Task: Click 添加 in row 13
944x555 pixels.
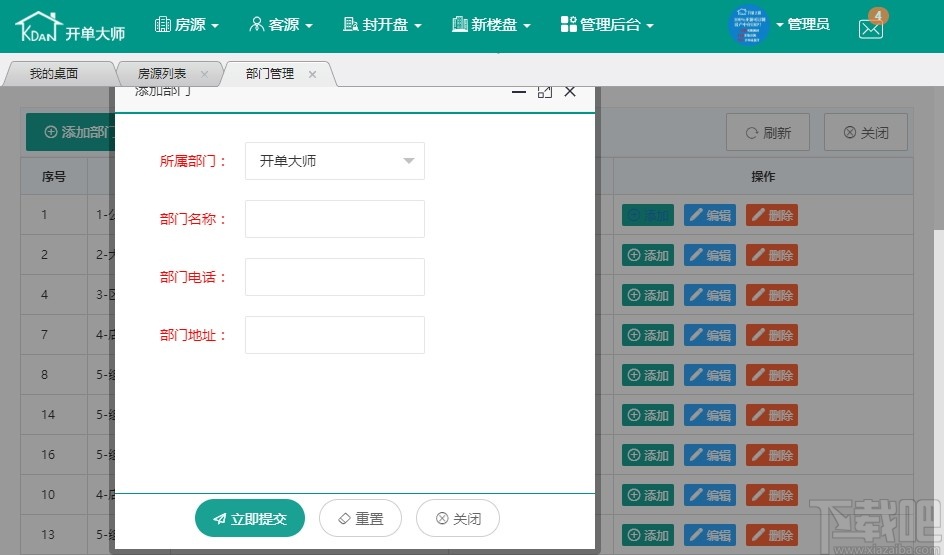Action: coord(648,535)
